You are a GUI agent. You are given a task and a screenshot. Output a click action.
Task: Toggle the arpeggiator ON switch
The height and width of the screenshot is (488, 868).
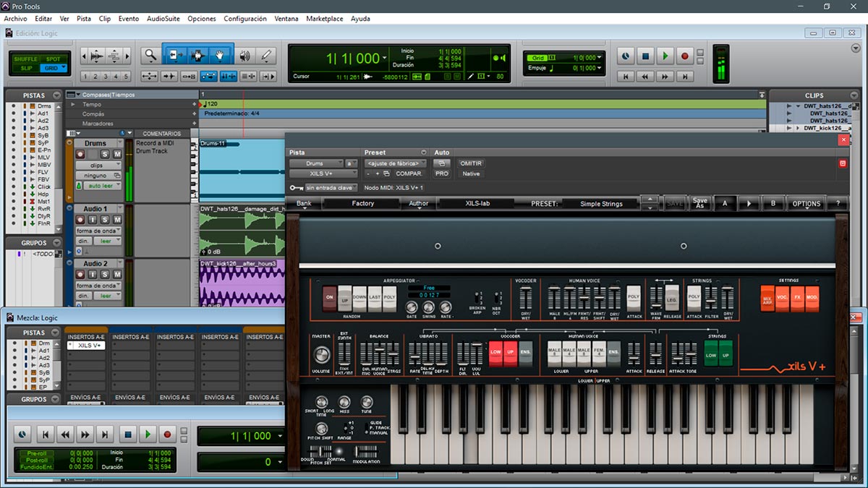coord(330,298)
